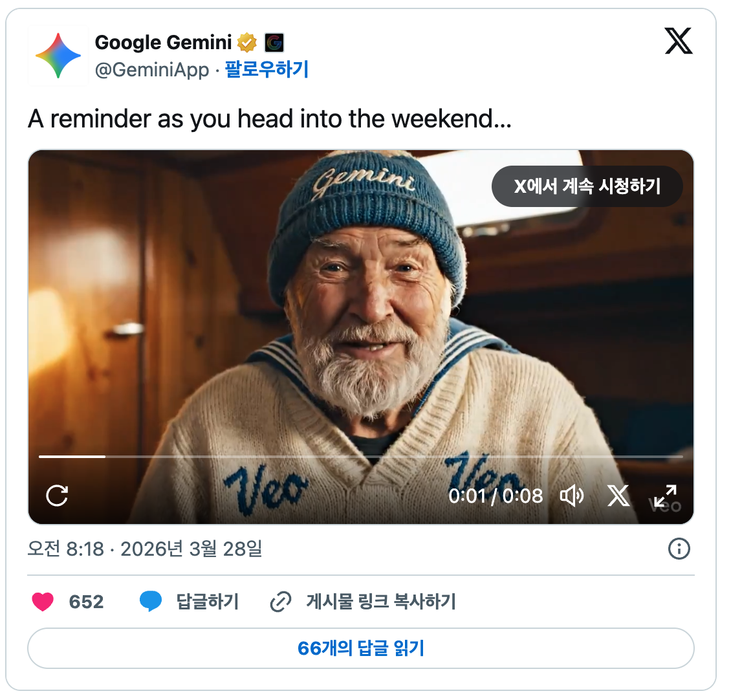This screenshot has width=731, height=700.
Task: Like the post with the heart icon
Action: [43, 602]
